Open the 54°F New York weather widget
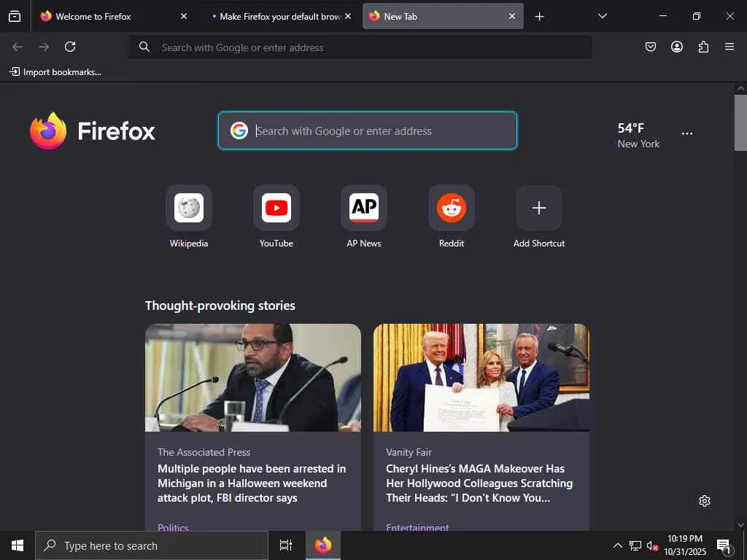Screen dimensions: 747x560 [x=638, y=135]
